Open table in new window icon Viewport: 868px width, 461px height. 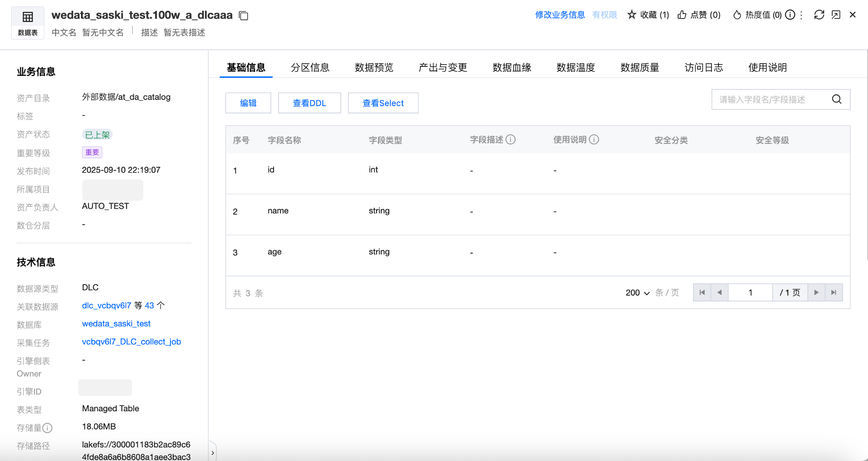[836, 15]
